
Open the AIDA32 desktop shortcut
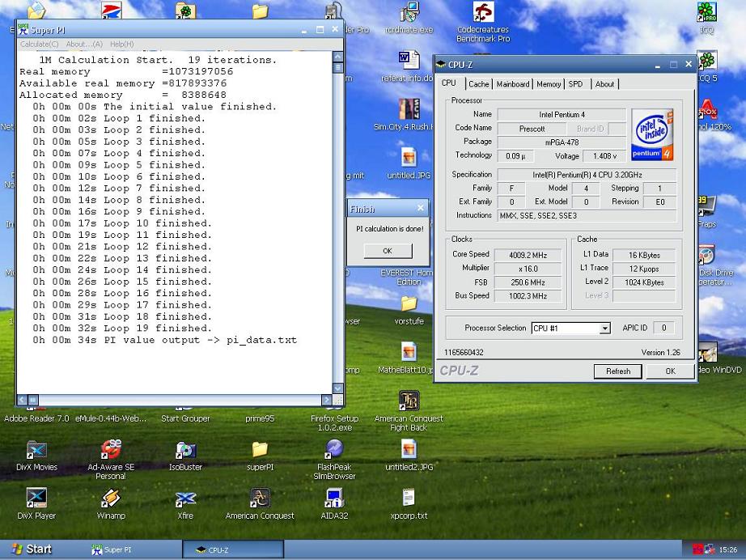pyautogui.click(x=334, y=498)
